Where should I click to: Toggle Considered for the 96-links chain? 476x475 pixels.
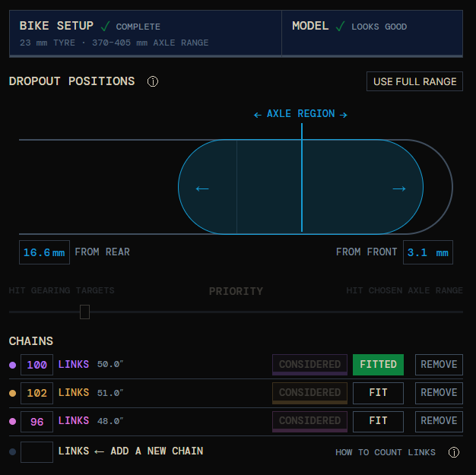click(x=309, y=421)
